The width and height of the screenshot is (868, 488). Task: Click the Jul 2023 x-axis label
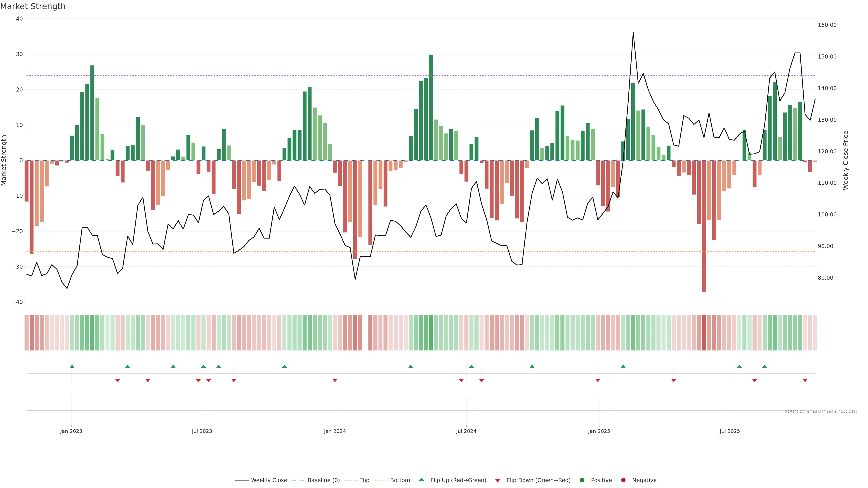[202, 431]
